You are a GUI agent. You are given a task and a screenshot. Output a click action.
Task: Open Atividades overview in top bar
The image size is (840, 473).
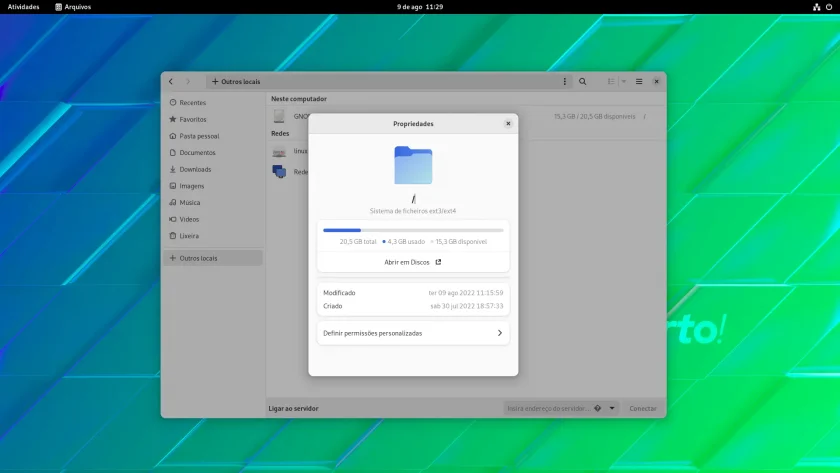(x=24, y=7)
